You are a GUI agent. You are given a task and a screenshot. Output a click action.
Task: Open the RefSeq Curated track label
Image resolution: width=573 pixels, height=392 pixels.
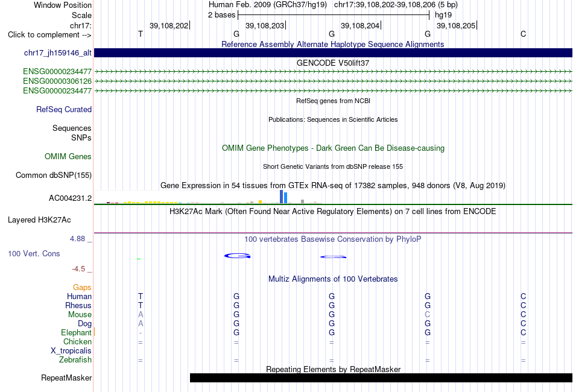(64, 109)
